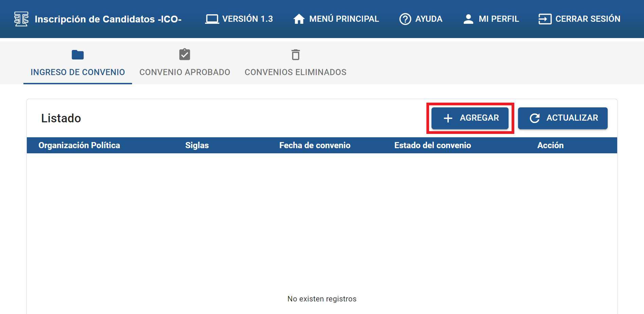Screen dimensions: 644x314
Task: Log out using the Cerrar Sesión arrow icon
Action: tap(545, 19)
